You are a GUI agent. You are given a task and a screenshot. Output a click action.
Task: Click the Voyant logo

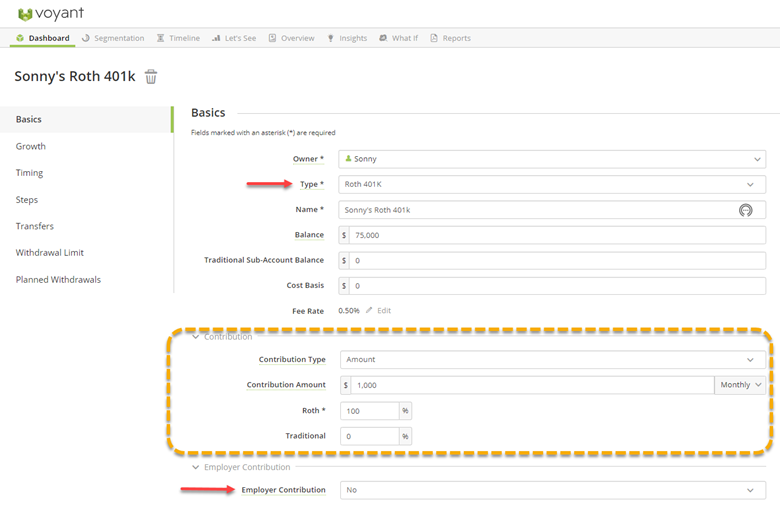[x=51, y=13]
